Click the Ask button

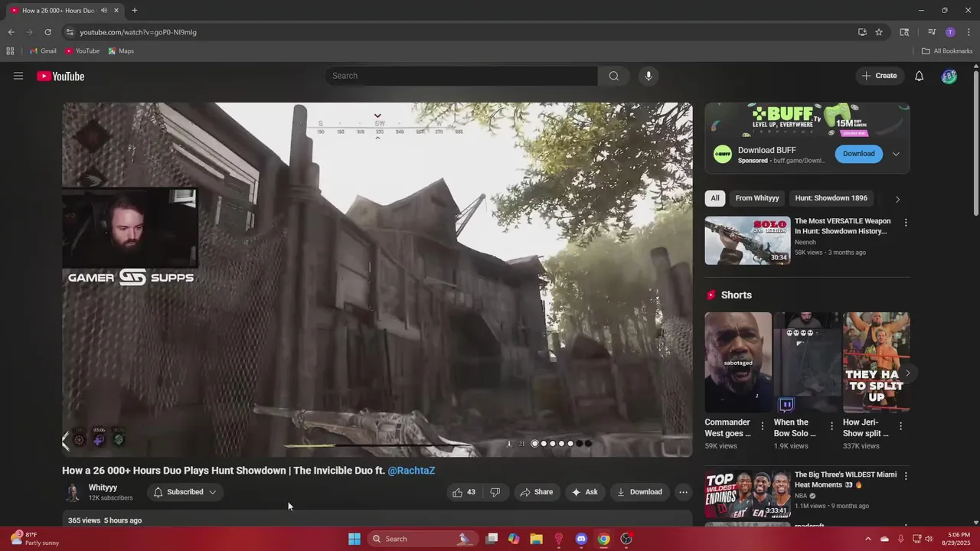pos(585,492)
